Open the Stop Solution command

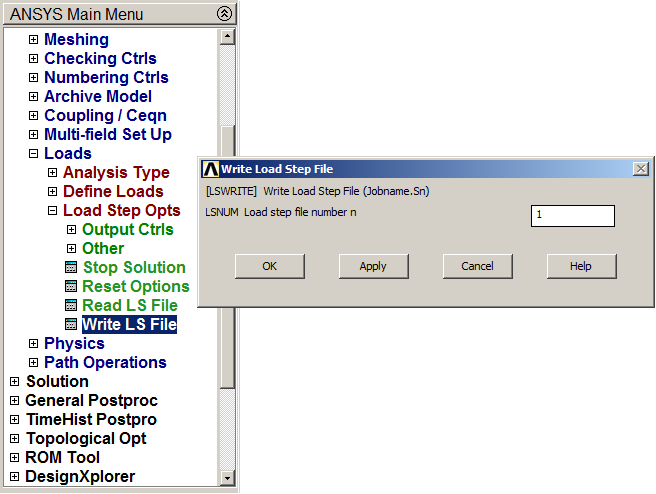coord(134,267)
